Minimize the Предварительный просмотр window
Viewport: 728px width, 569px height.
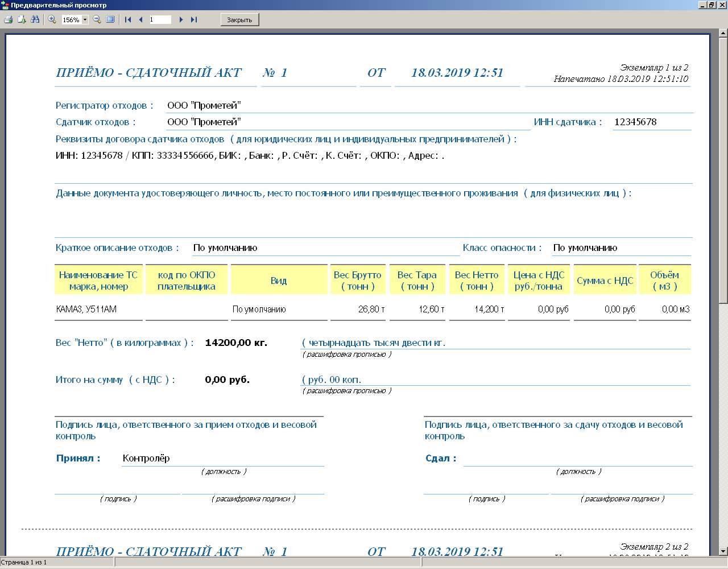tap(702, 5)
